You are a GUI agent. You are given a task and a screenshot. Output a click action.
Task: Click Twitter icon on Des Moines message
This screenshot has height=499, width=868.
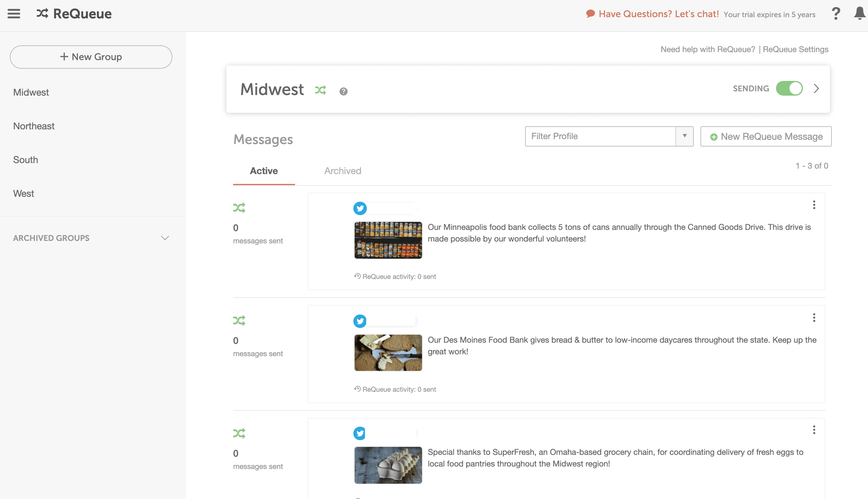(x=360, y=321)
